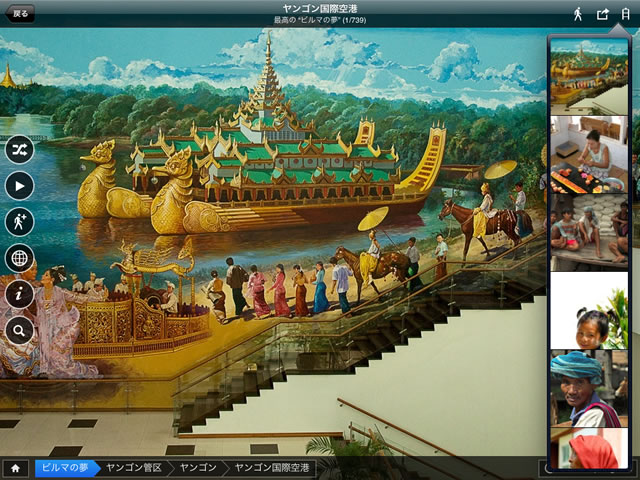
Task: Open the royal barge mural thumbnail
Action: (589, 77)
